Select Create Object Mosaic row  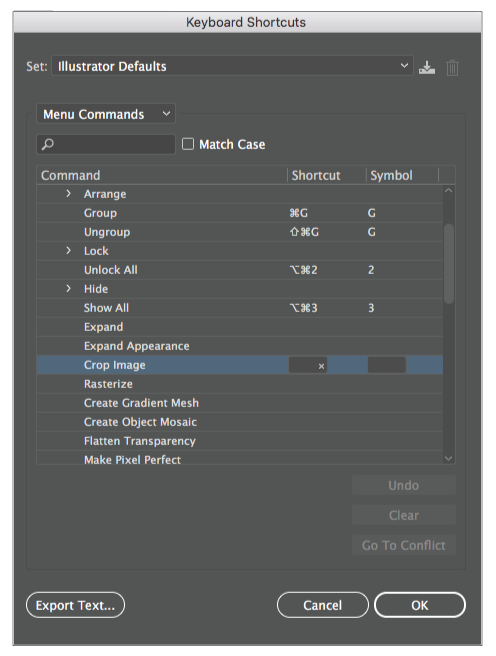tap(240, 422)
